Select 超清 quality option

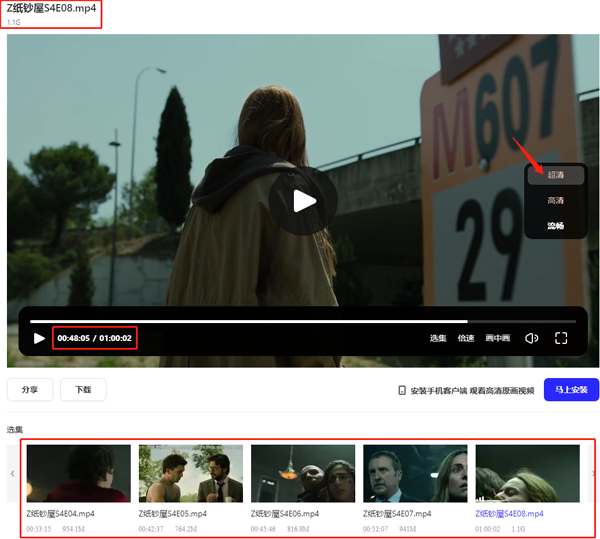coord(556,175)
